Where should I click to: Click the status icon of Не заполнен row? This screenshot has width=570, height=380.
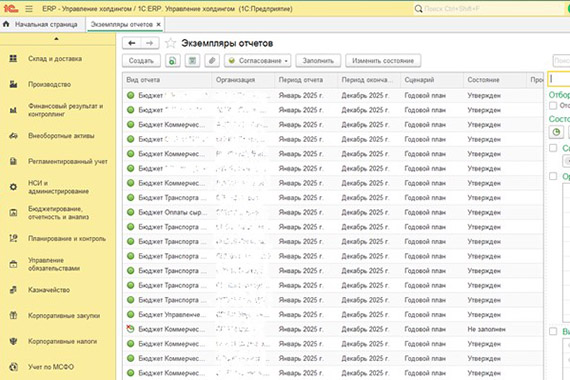130,329
